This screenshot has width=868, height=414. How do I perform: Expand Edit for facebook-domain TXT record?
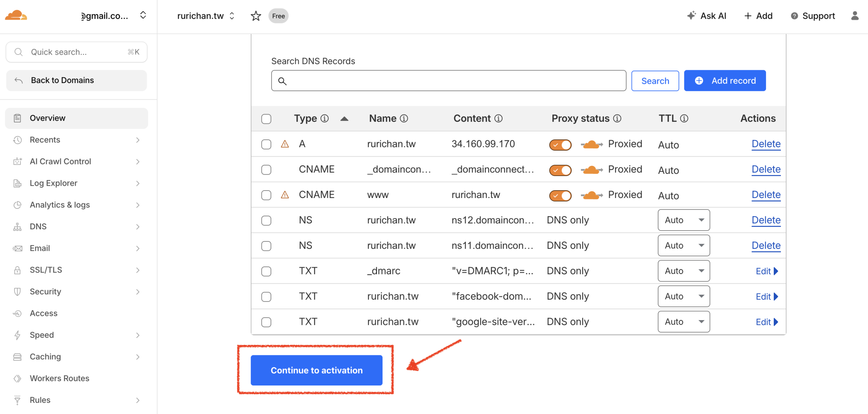point(767,297)
